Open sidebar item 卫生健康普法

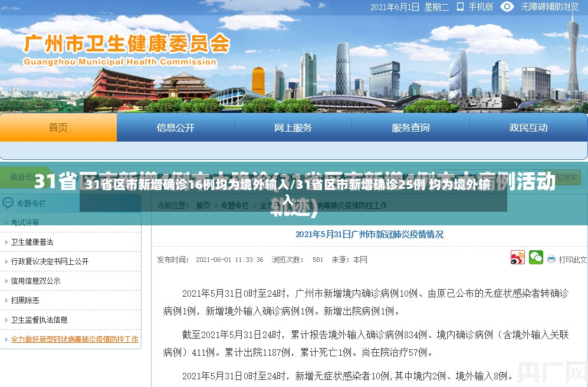[32, 242]
